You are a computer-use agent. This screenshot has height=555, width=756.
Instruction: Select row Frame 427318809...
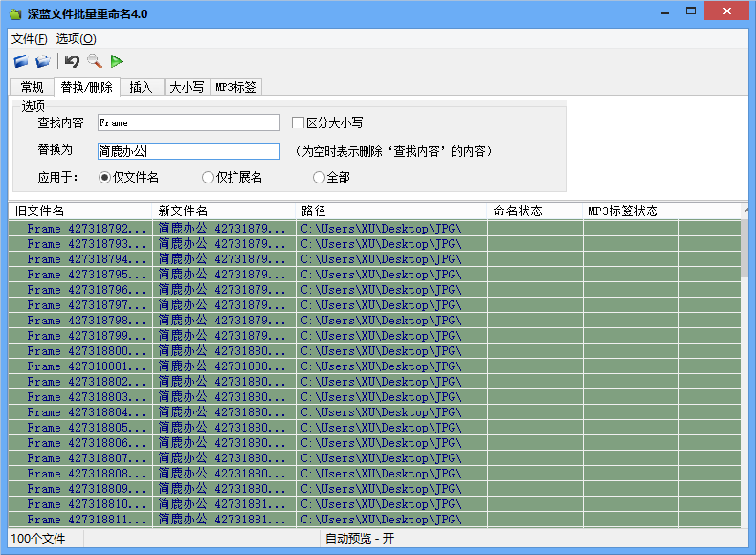pos(374,489)
